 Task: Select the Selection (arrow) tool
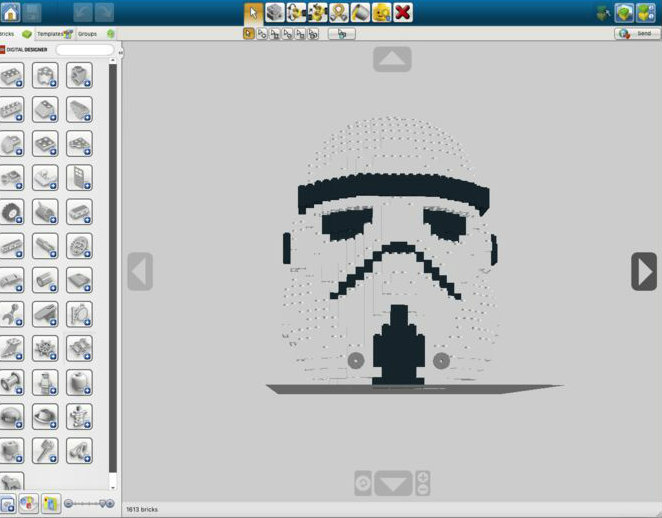coord(253,13)
